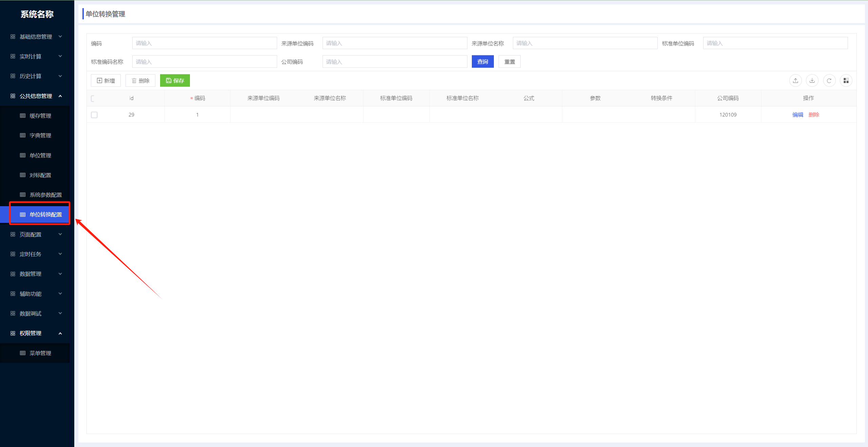868x447 pixels.
Task: Expand the 定时任务 menu chevron
Action: tap(60, 254)
